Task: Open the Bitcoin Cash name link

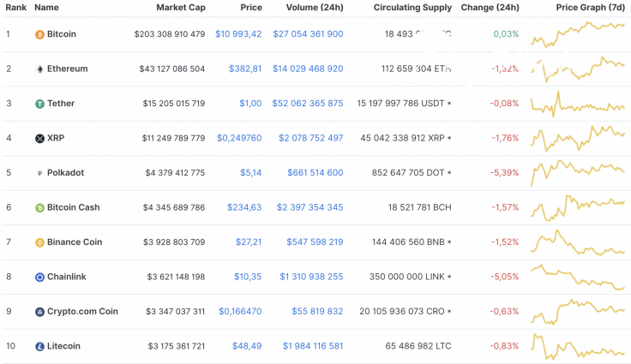Action: [73, 207]
